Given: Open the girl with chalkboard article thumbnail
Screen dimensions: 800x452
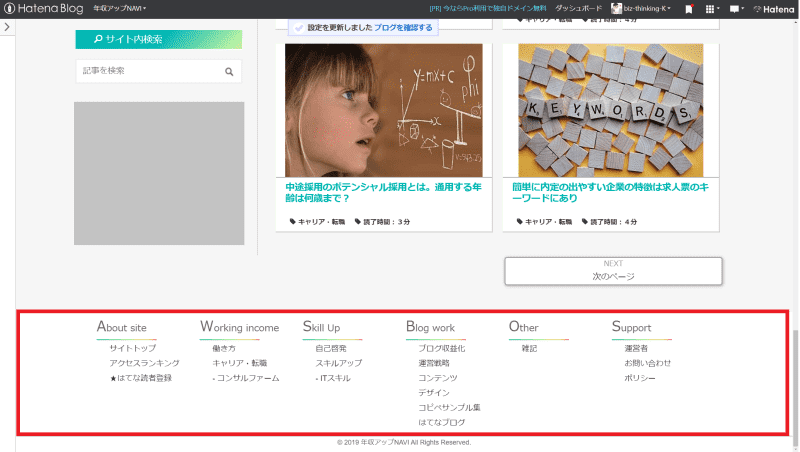Looking at the screenshot, I should point(384,110).
